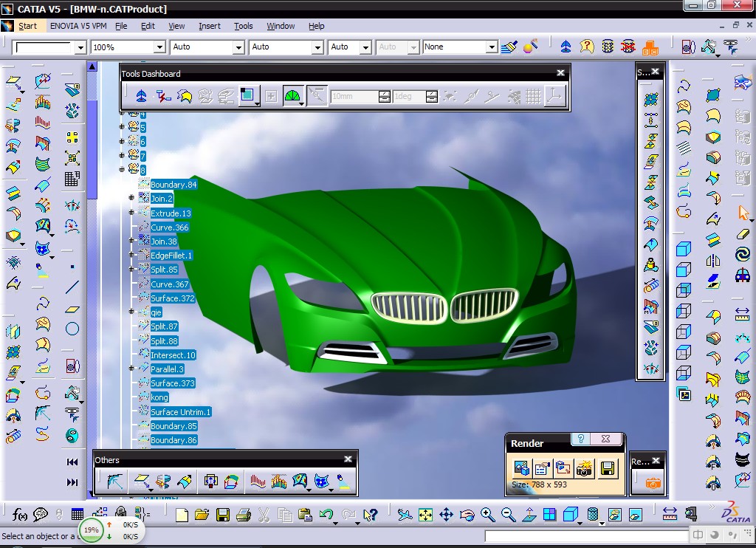Open the None dropdown

(x=491, y=47)
